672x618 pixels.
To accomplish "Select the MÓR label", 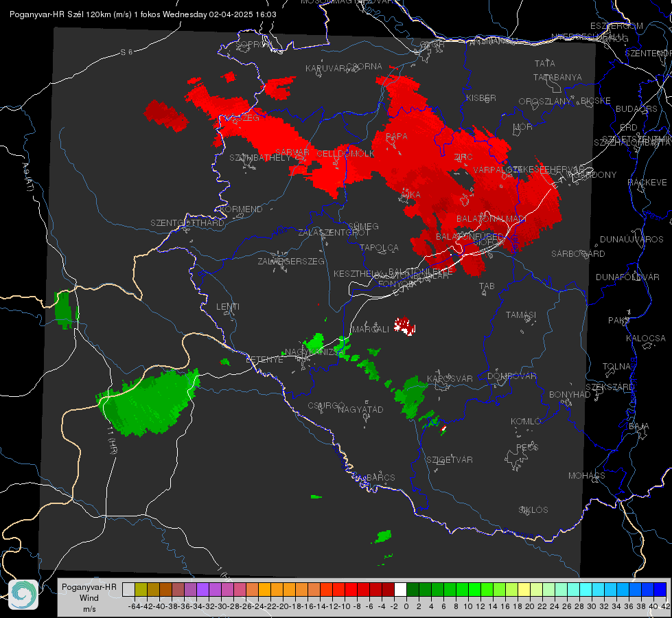I will [523, 127].
